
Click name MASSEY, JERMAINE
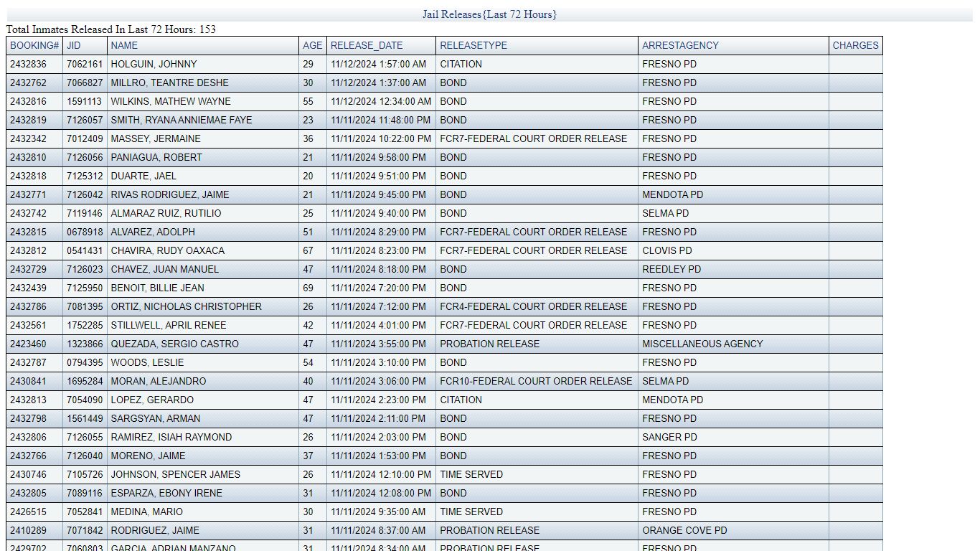(x=156, y=138)
